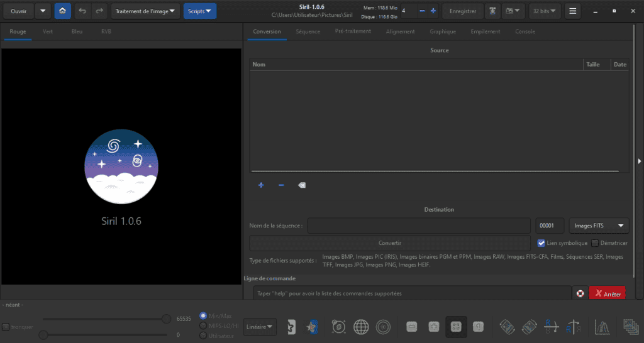This screenshot has width=644, height=343.
Task: Click the lower cutoff slider at 0
Action: point(43,335)
